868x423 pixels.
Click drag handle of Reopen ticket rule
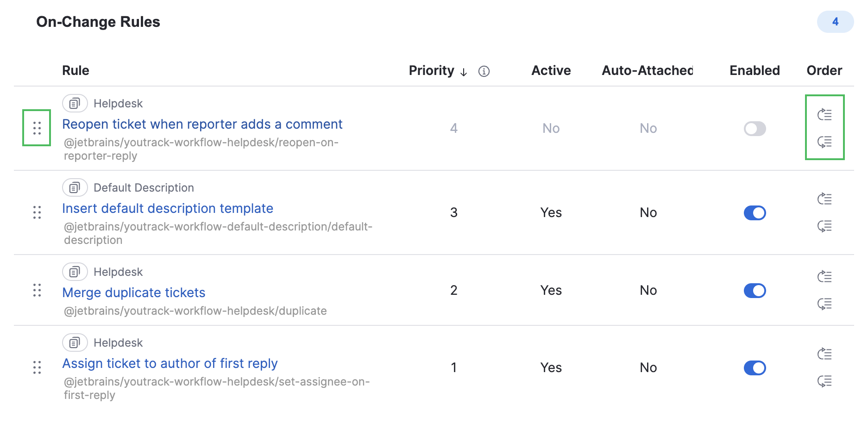37,128
